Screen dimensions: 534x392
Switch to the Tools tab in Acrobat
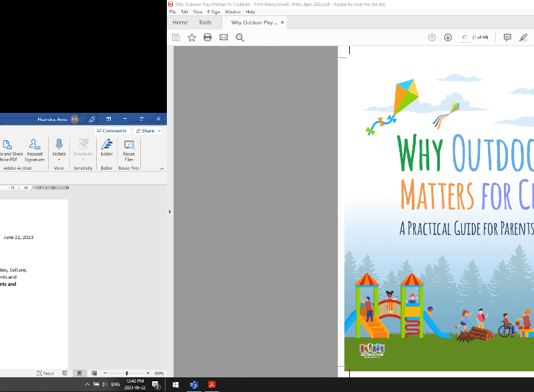pyautogui.click(x=205, y=23)
